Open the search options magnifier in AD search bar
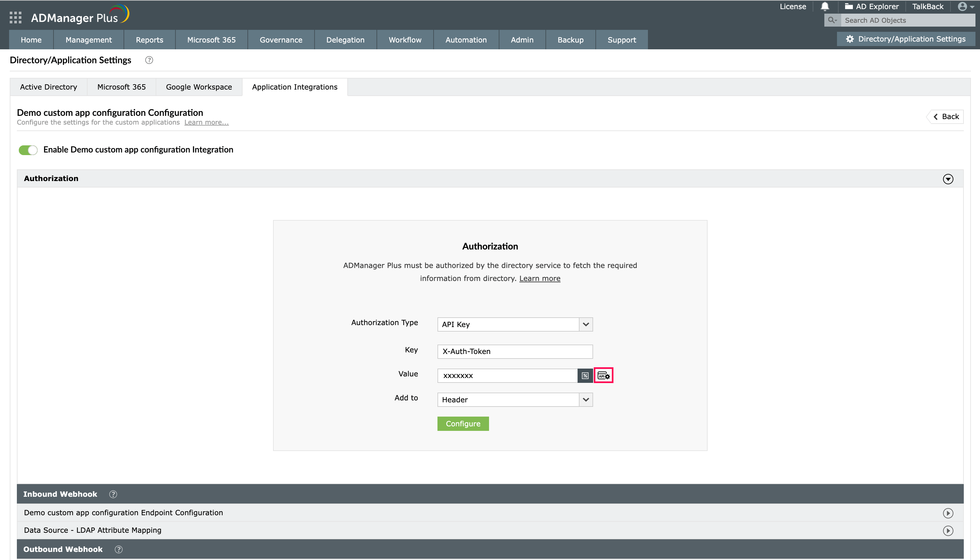The height and width of the screenshot is (560, 980). [x=833, y=20]
